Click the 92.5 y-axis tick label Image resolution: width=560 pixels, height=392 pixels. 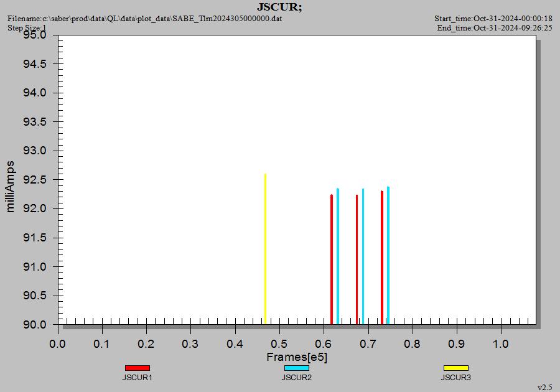[x=35, y=180]
